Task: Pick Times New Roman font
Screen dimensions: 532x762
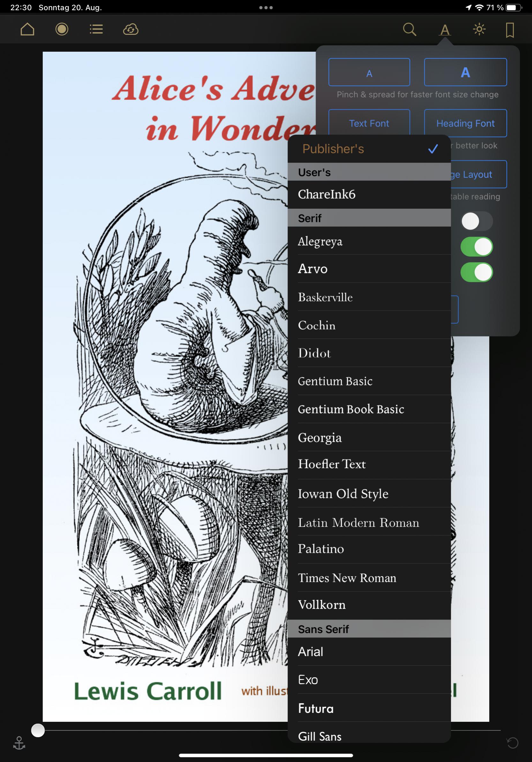Action: tap(369, 577)
